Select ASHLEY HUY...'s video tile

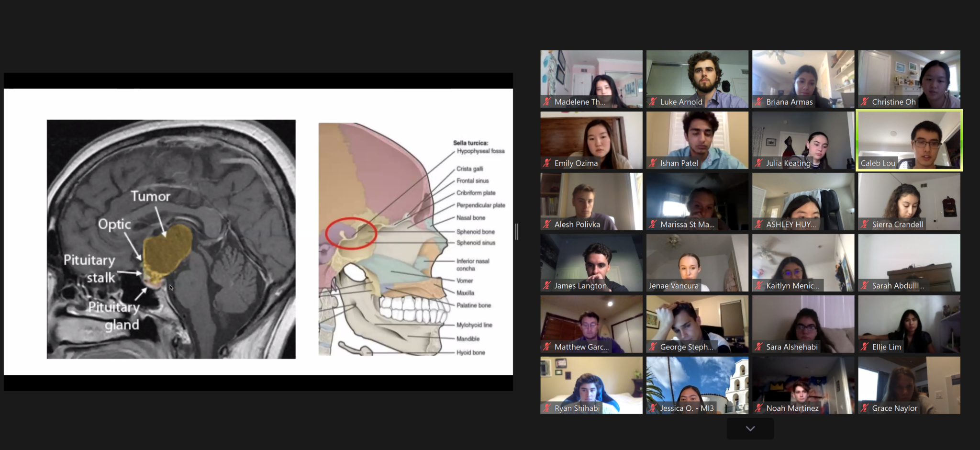pos(803,202)
